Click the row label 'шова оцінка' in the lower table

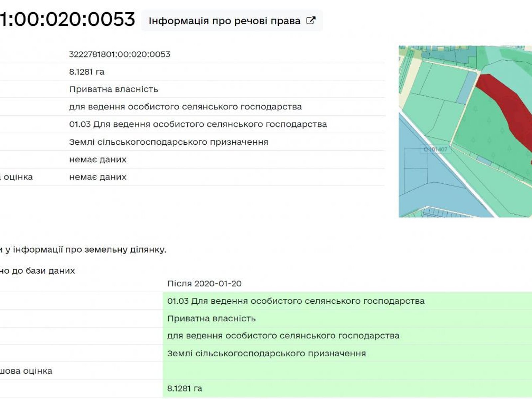(x=26, y=371)
